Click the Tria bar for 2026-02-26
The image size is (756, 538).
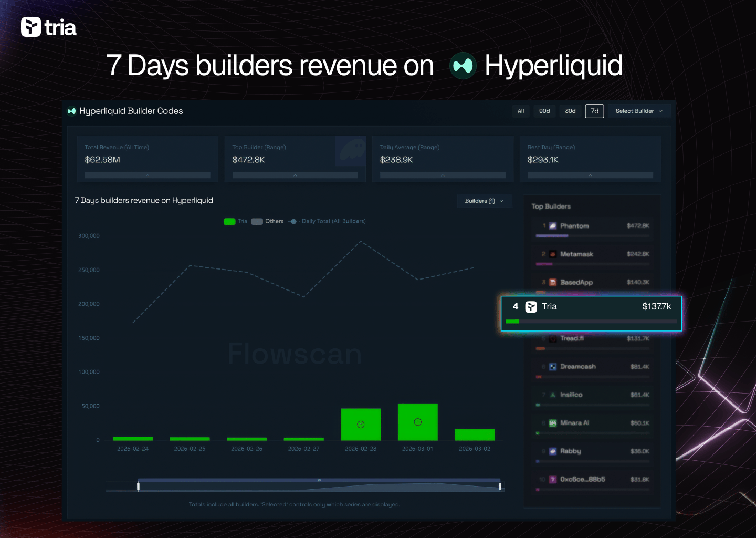pos(247,439)
